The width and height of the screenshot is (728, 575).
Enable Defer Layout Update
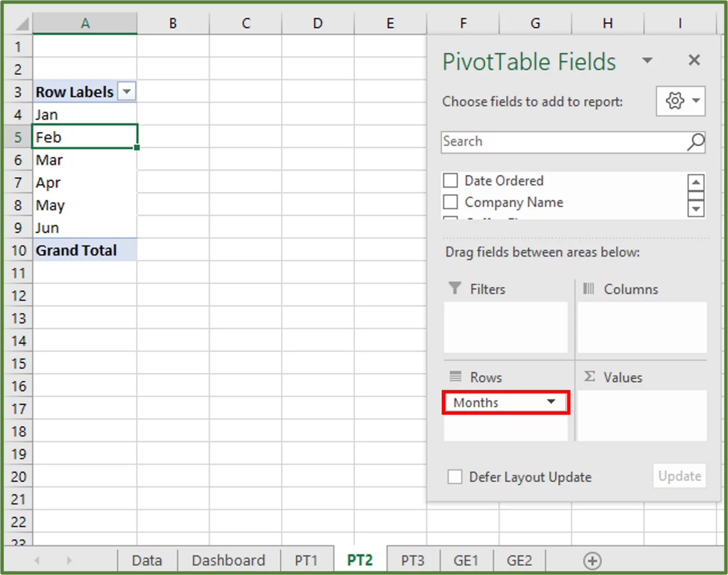click(x=455, y=476)
